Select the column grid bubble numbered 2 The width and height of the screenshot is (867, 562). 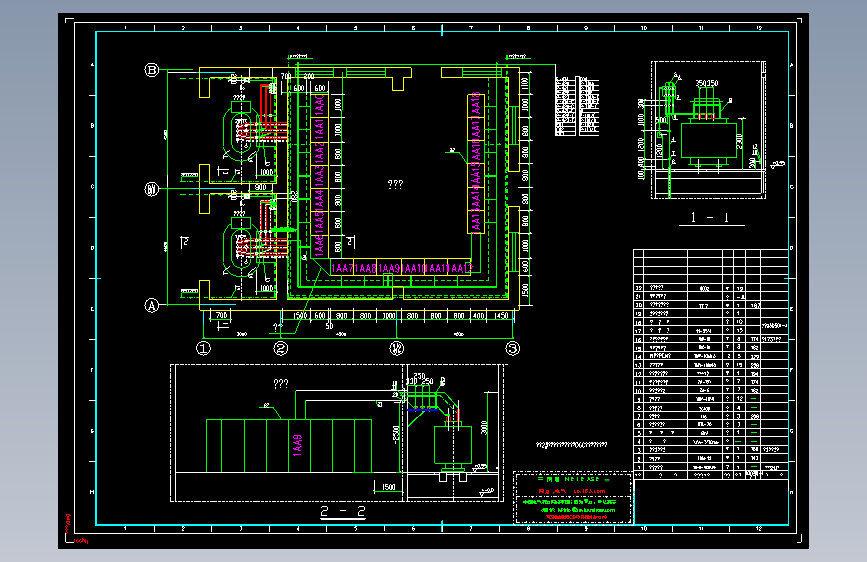[x=281, y=348]
